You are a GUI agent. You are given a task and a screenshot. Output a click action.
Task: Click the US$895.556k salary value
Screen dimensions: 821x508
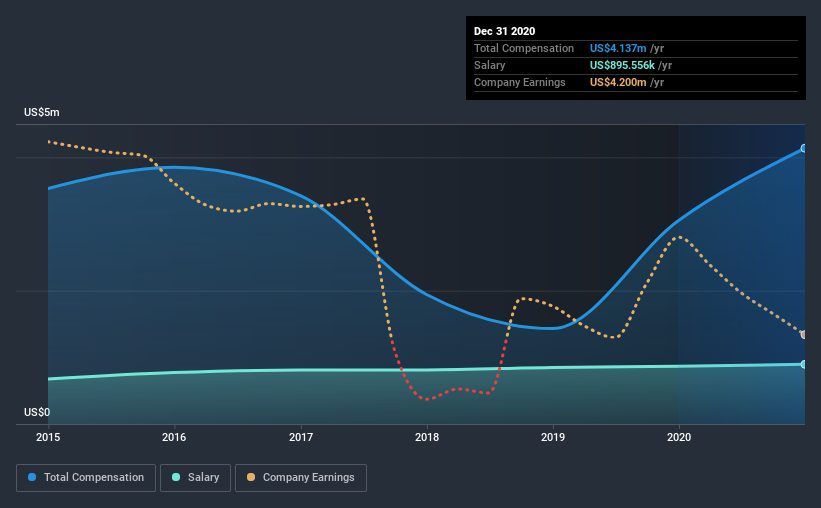pyautogui.click(x=622, y=65)
